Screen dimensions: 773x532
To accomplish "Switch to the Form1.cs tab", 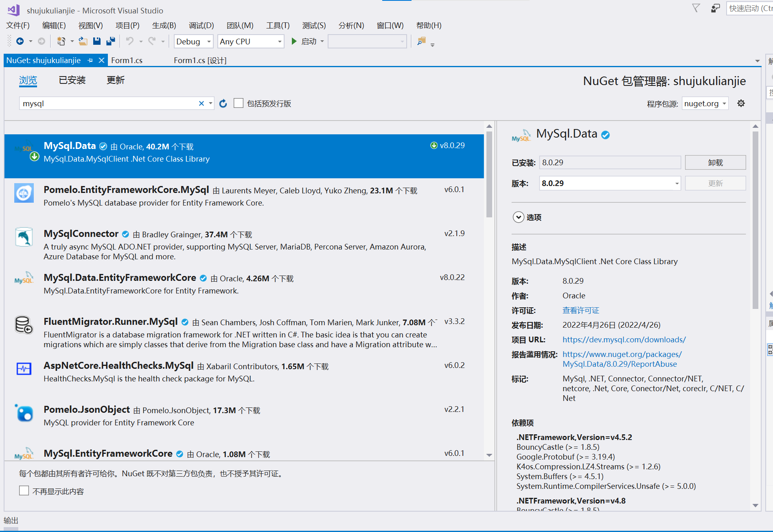I will [x=127, y=60].
